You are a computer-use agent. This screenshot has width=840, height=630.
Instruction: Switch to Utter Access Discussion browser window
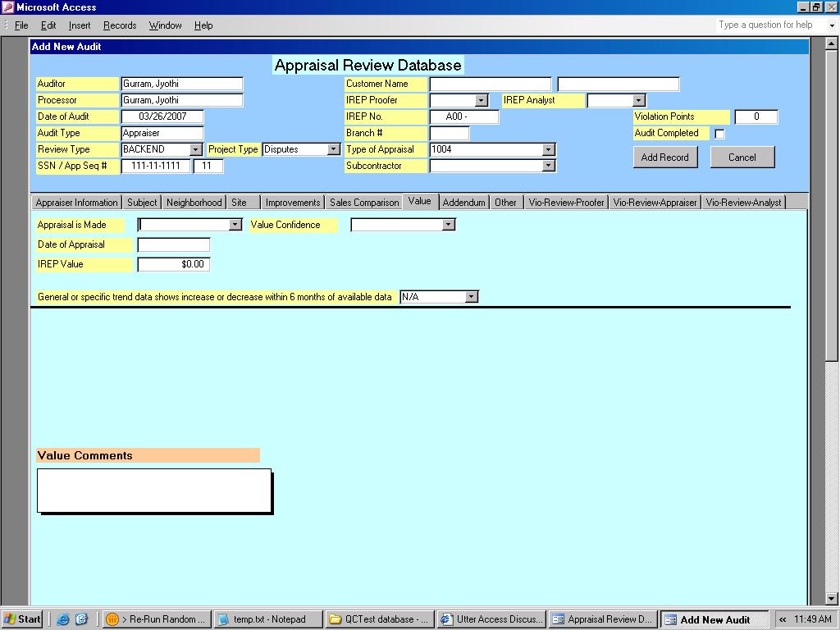[x=491, y=619]
